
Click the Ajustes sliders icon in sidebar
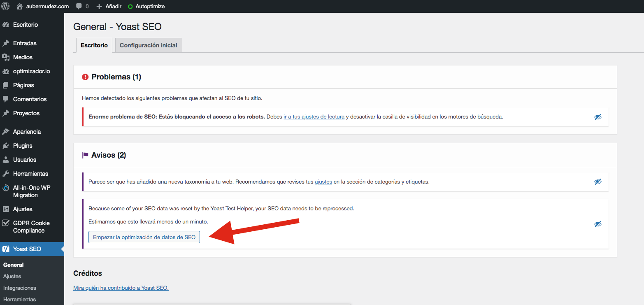[6, 209]
